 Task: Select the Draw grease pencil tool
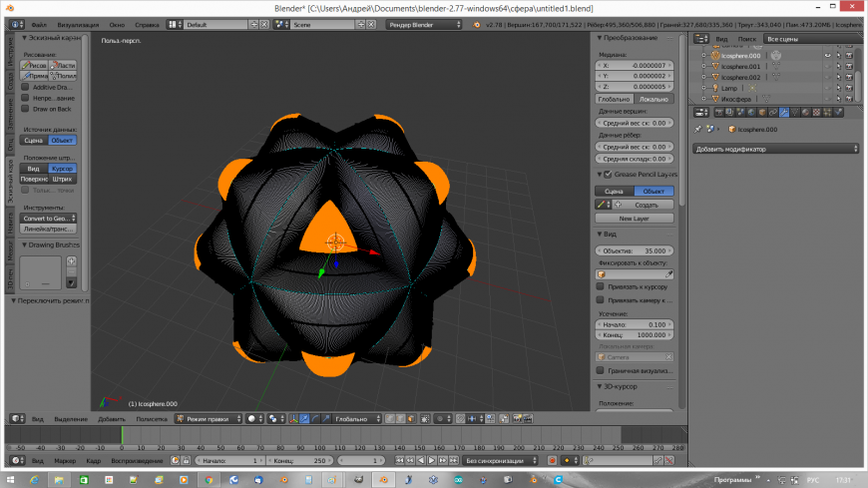click(x=34, y=65)
